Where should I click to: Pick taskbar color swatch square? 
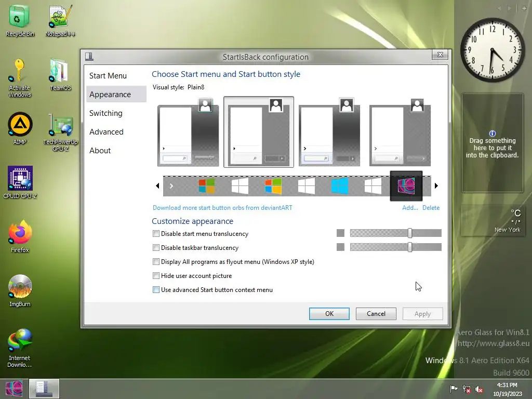pyautogui.click(x=340, y=247)
